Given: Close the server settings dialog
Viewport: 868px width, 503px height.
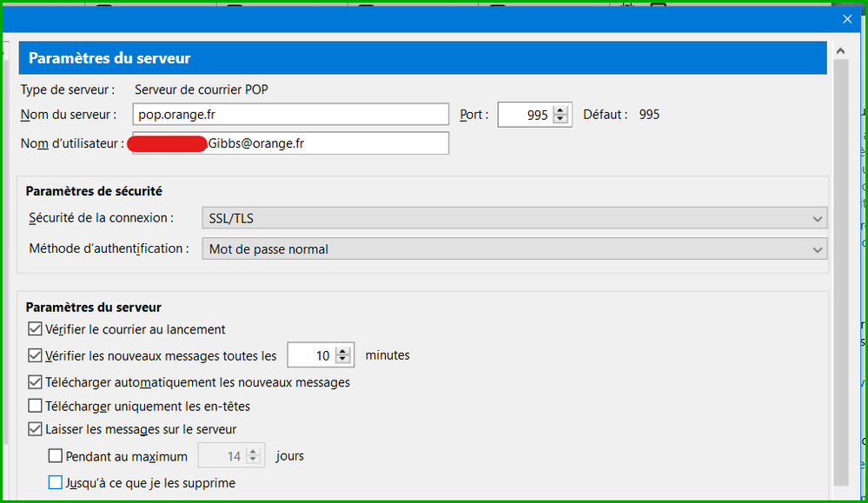Looking at the screenshot, I should (847, 18).
